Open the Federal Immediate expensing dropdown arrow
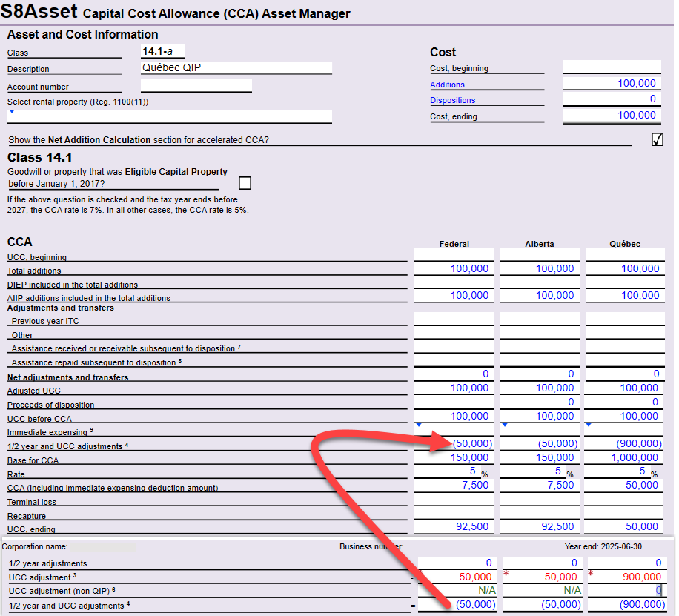The width and height of the screenshot is (679, 616). (417, 425)
